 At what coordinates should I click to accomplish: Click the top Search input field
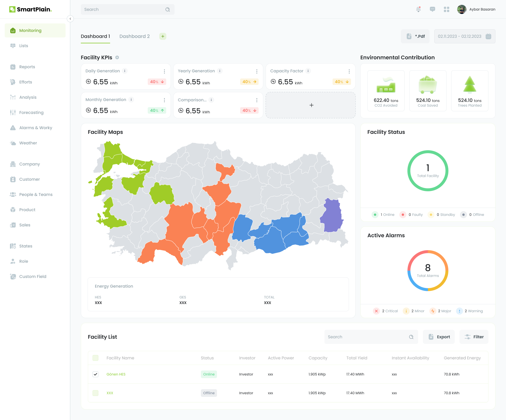pos(123,9)
